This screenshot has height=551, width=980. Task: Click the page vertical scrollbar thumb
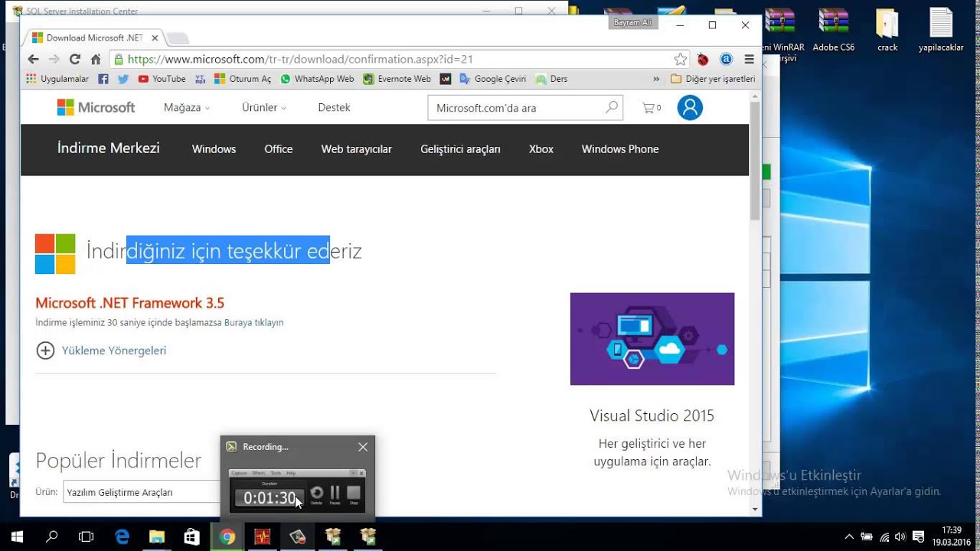coord(755,161)
